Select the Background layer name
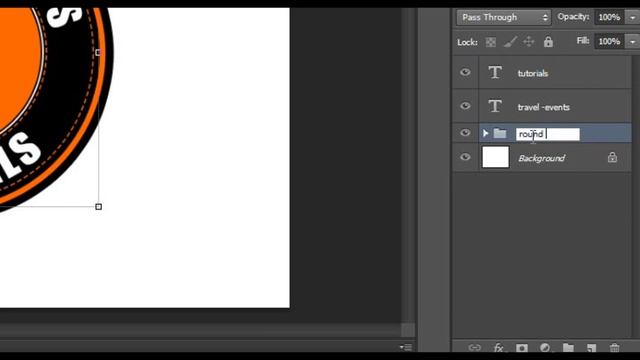Screen dimensions: 640x360 pyautogui.click(x=541, y=158)
